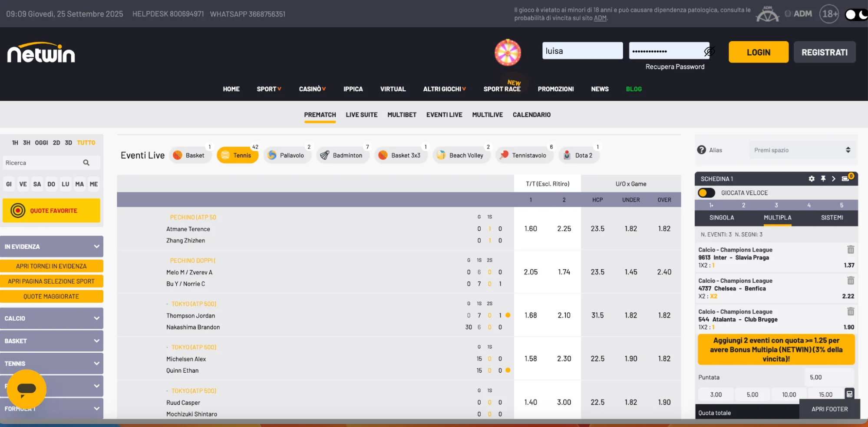Screen dimensions: 868x427
Task: Click the search magnifier icon
Action: (x=86, y=163)
